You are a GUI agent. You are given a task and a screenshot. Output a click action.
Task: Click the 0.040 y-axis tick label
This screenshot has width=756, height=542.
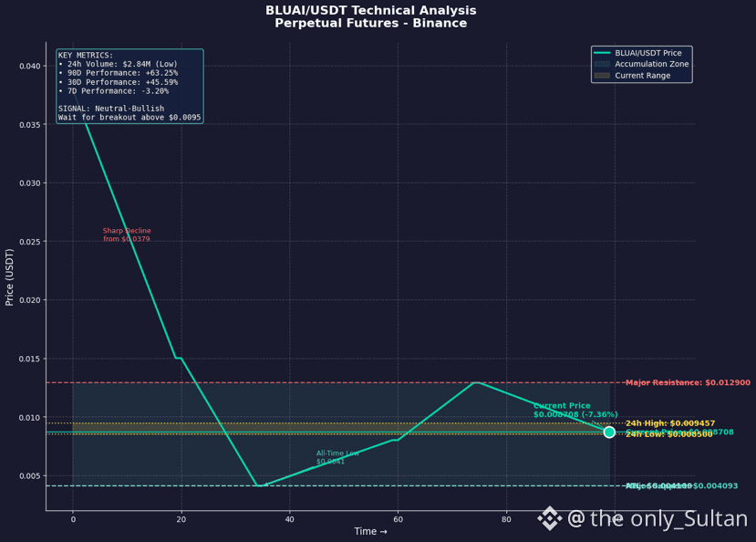[30, 66]
